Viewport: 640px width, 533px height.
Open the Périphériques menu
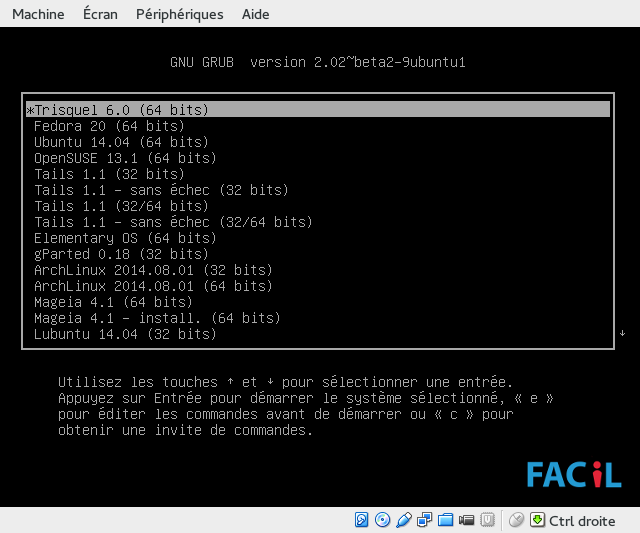(180, 14)
